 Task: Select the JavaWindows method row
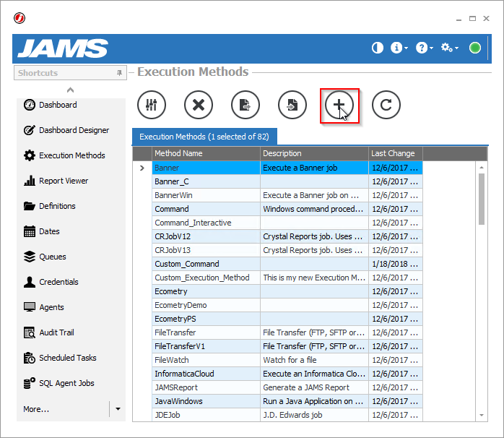tap(287, 401)
